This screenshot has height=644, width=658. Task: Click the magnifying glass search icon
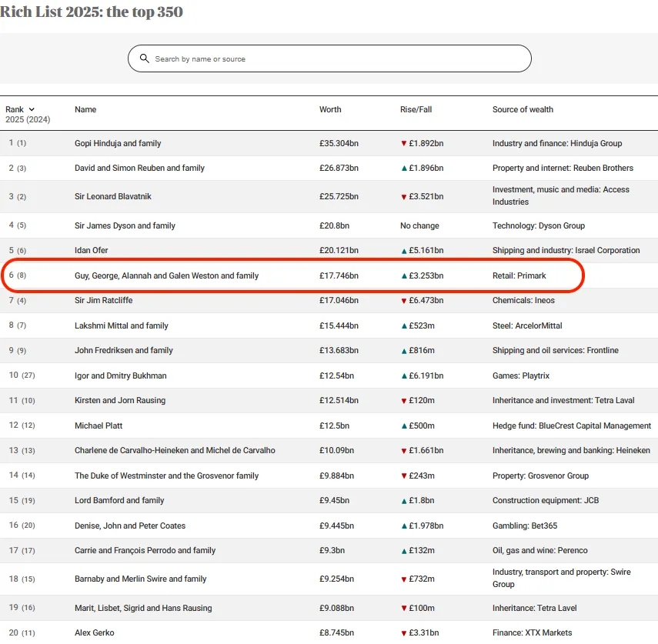pyautogui.click(x=144, y=58)
